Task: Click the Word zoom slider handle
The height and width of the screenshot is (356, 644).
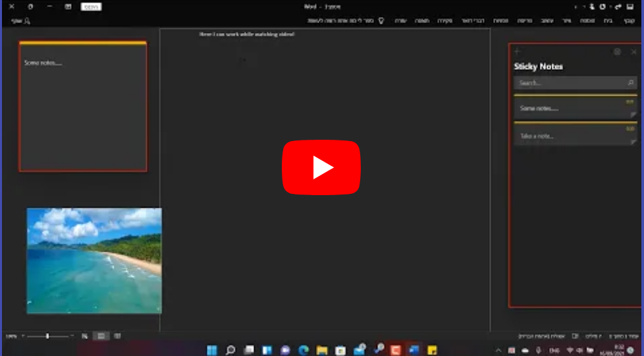Action: [47, 336]
